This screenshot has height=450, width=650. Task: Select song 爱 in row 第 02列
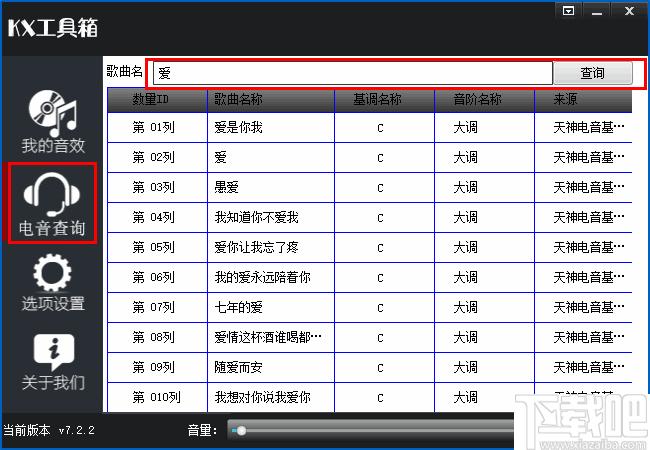coord(271,157)
